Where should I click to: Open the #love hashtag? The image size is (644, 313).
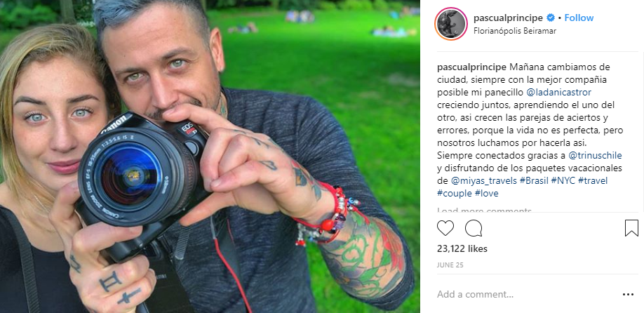coord(487,194)
